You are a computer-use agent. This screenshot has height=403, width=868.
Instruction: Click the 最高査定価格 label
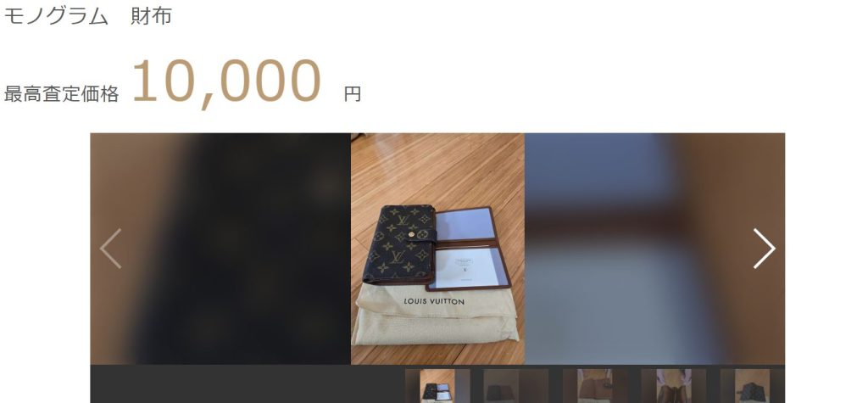(61, 94)
